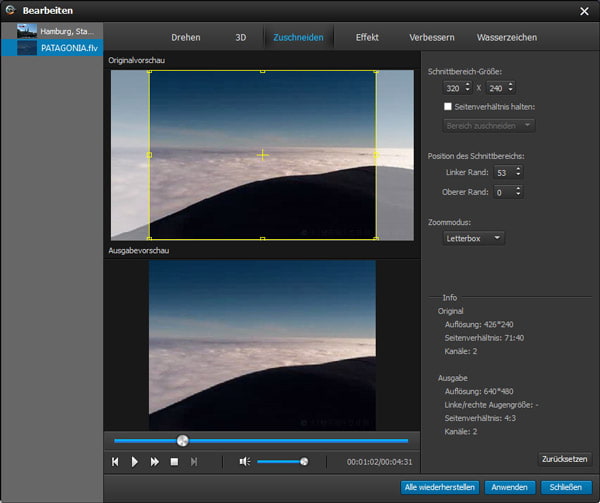Screen dimensions: 600x503
Task: Stop video playback
Action: 174,461
